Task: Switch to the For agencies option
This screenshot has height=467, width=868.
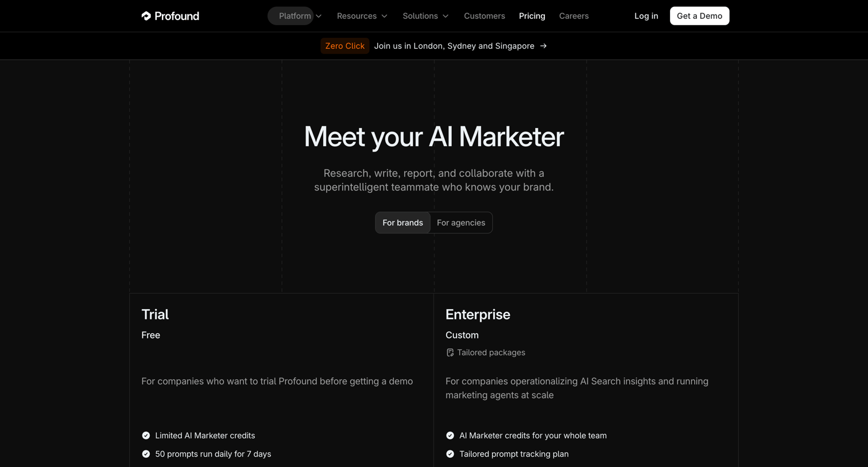Action: [x=461, y=223]
